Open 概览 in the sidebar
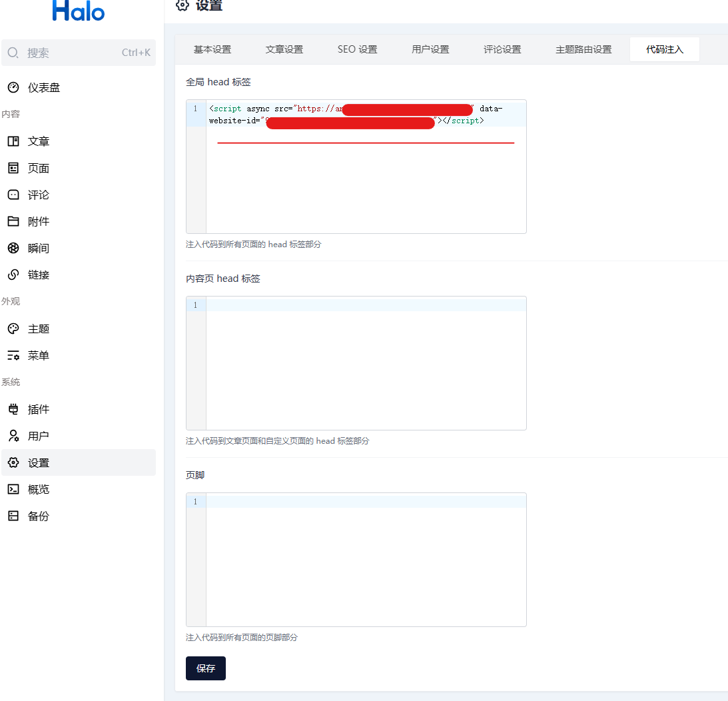 pos(79,489)
